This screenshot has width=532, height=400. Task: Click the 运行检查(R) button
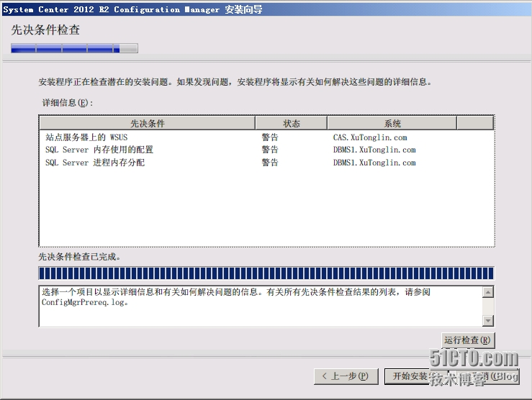468,340
